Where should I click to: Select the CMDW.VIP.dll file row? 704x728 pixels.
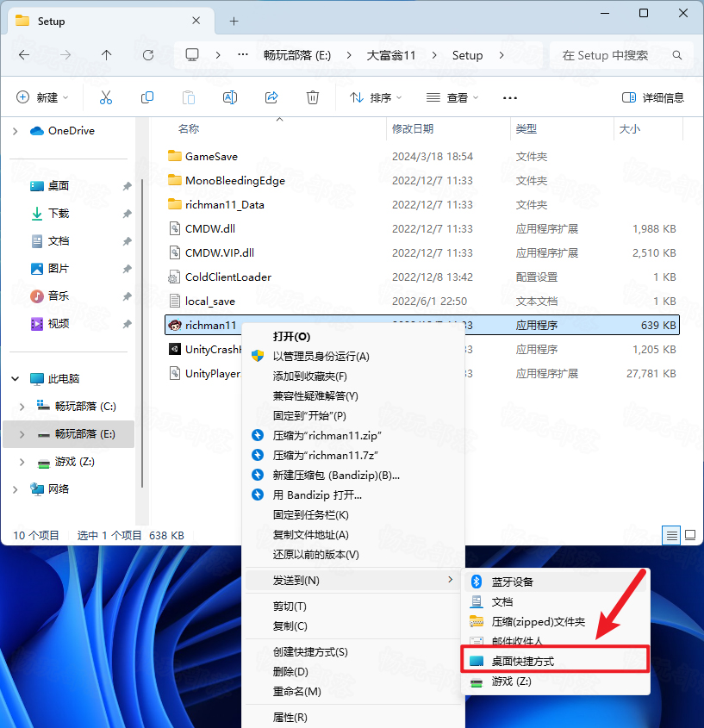tap(421, 253)
